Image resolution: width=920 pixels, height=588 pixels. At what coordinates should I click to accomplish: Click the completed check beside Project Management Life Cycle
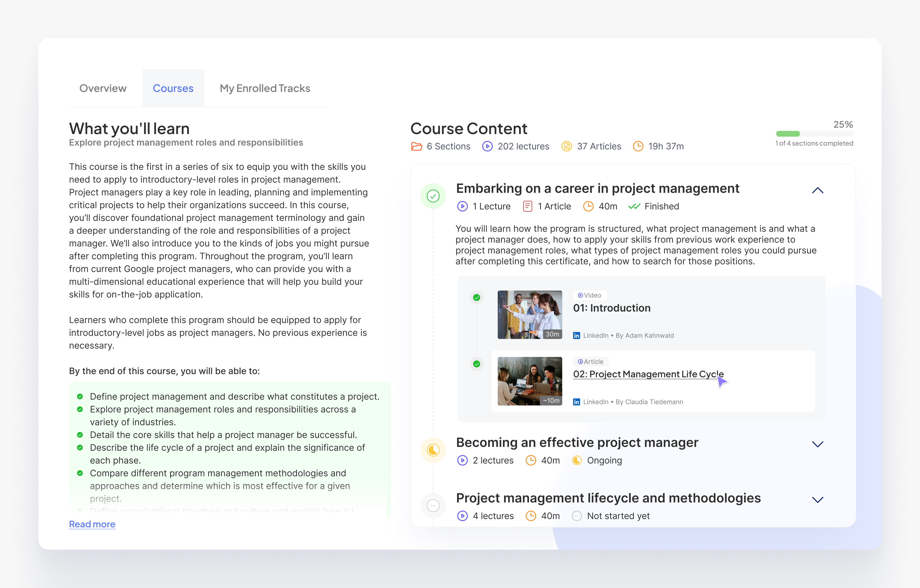coord(476,364)
